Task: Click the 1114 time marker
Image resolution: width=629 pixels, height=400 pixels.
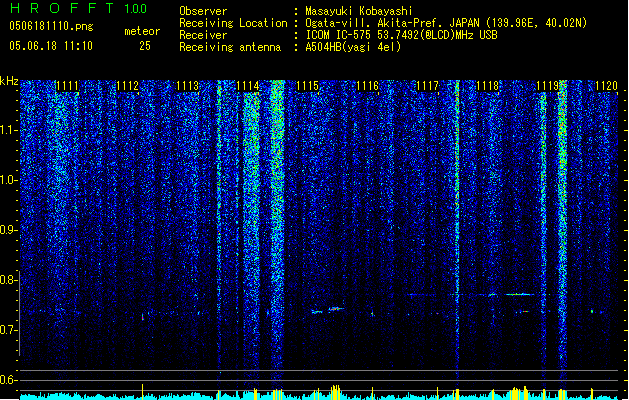Action: (x=248, y=86)
